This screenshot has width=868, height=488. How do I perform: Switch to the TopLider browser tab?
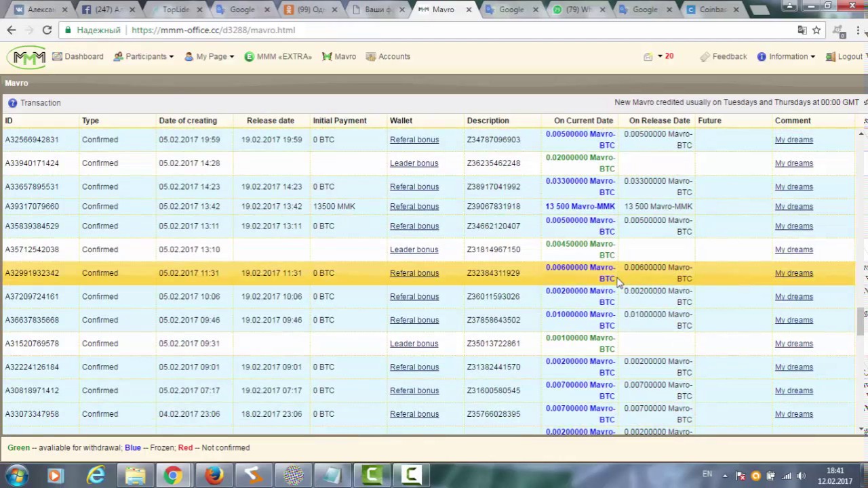(x=174, y=9)
